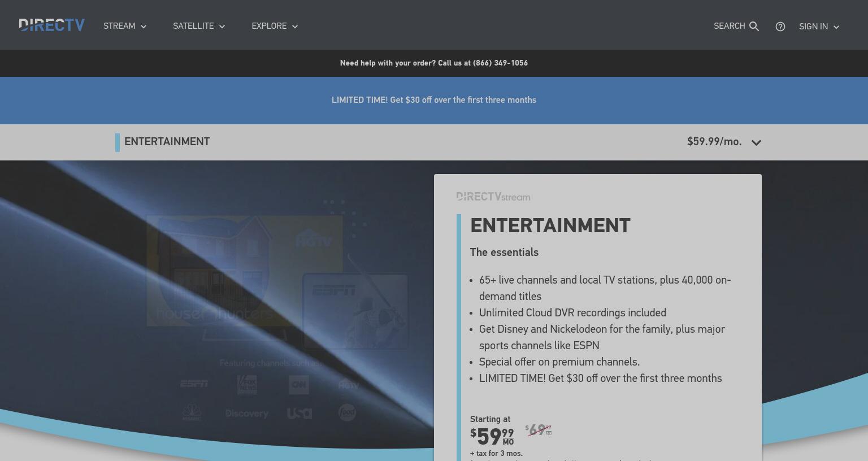Click the USA network logo
Image resolution: width=868 pixels, height=461 pixels.
pos(299,414)
